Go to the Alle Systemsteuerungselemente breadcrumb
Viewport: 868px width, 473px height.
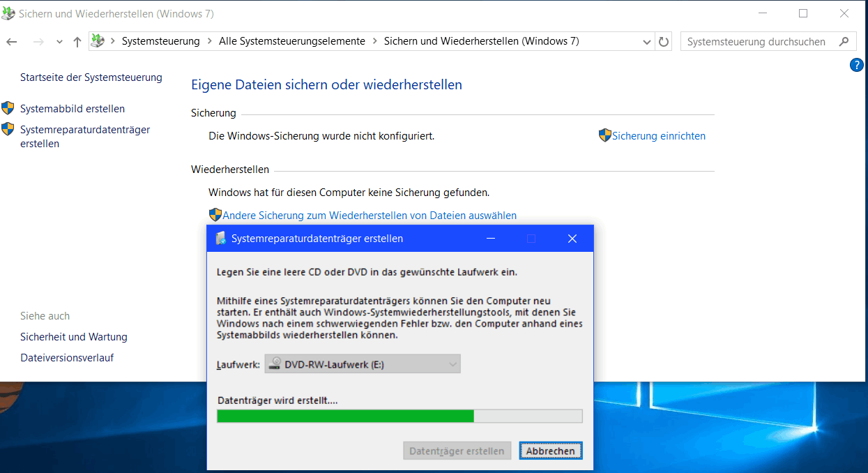pyautogui.click(x=292, y=41)
